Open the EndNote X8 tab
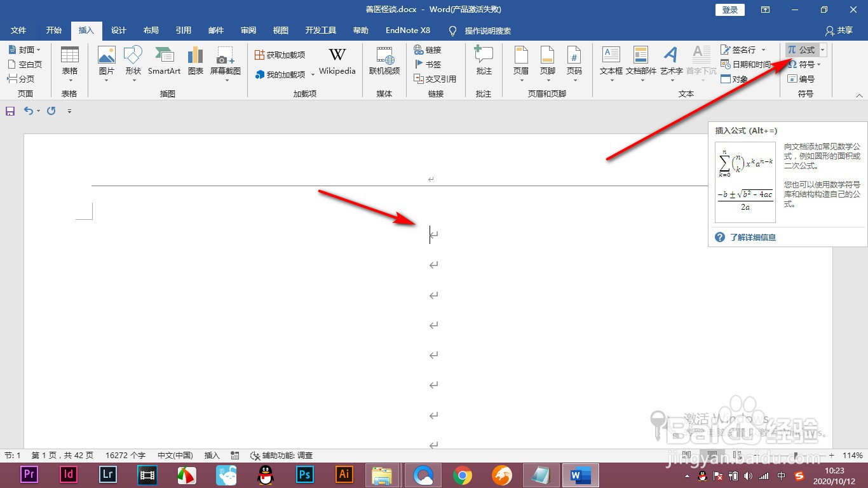The width and height of the screenshot is (868, 488). pyautogui.click(x=407, y=30)
